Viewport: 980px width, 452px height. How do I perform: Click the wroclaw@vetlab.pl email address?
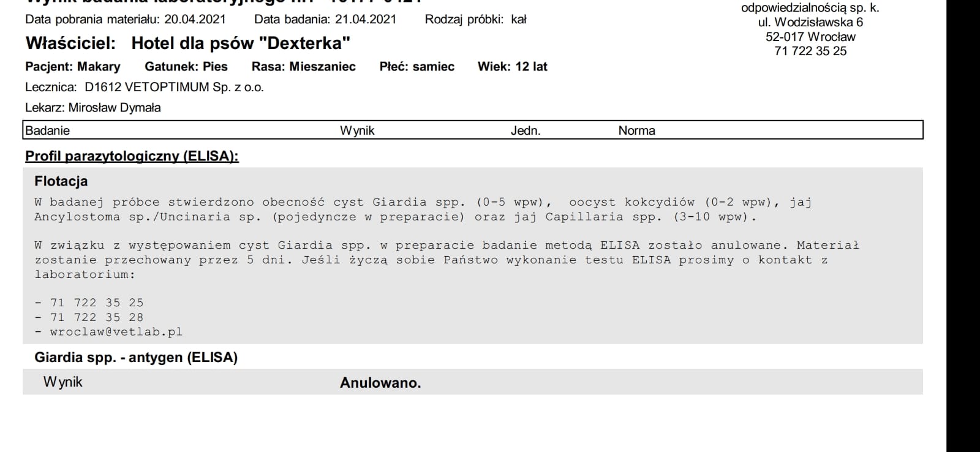point(116,332)
